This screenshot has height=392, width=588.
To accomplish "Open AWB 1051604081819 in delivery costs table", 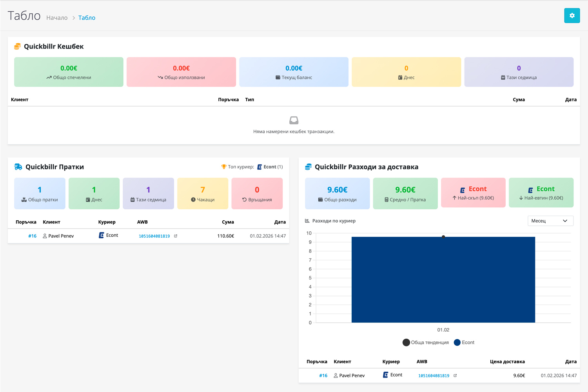I will (434, 376).
